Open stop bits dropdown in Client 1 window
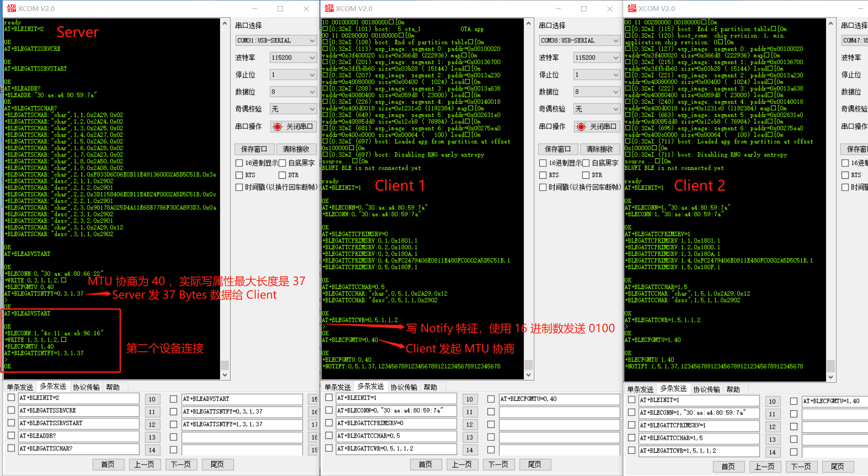868x476 pixels. [597, 75]
